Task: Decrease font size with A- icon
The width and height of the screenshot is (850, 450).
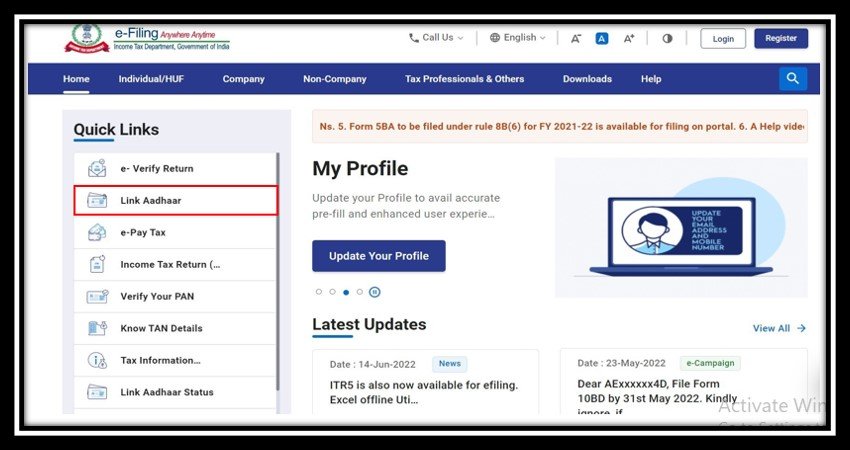Action: tap(576, 38)
